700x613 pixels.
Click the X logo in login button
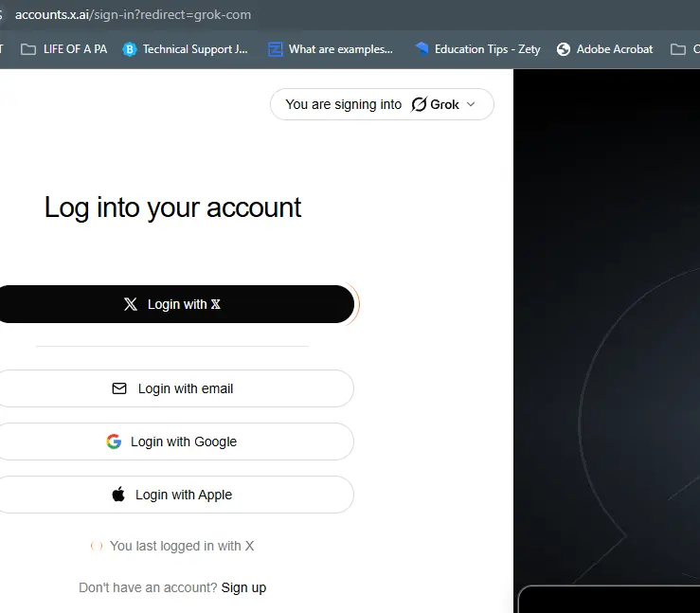pyautogui.click(x=131, y=304)
